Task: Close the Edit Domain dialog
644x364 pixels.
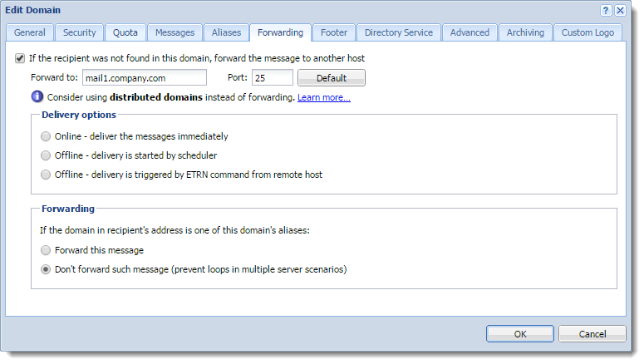Action: click(620, 10)
